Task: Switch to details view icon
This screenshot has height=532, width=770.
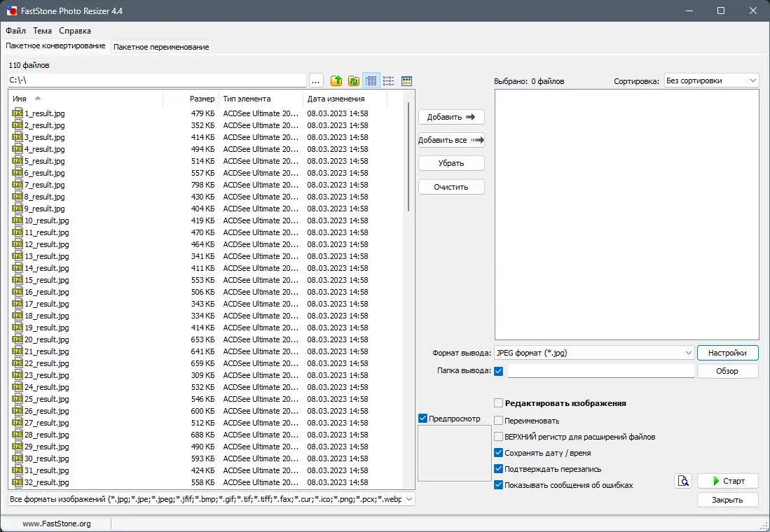Action: pos(371,80)
